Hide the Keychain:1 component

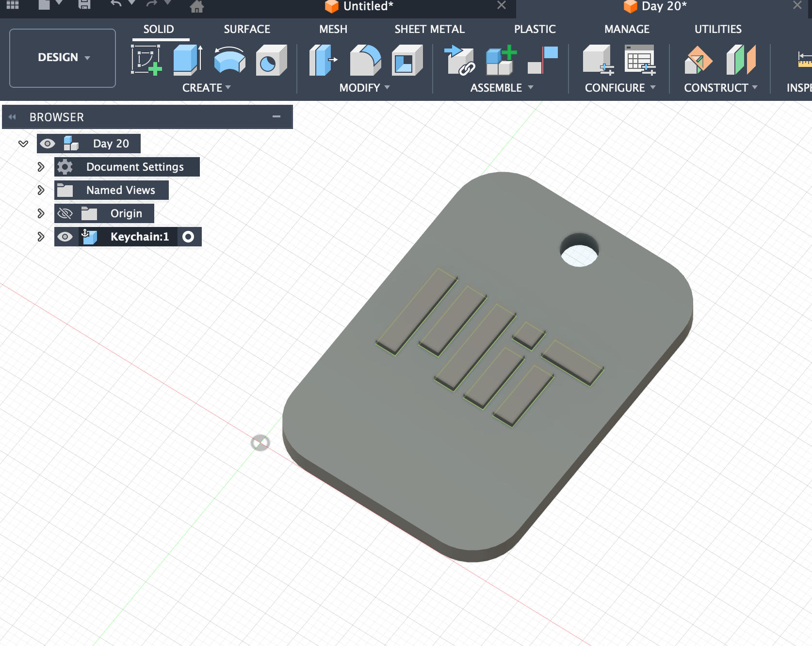[x=65, y=237]
